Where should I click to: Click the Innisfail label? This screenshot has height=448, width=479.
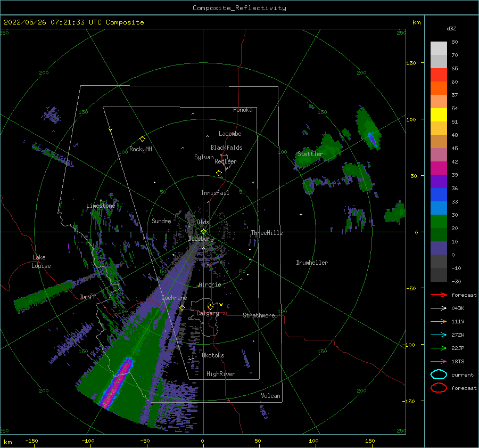[x=215, y=193]
